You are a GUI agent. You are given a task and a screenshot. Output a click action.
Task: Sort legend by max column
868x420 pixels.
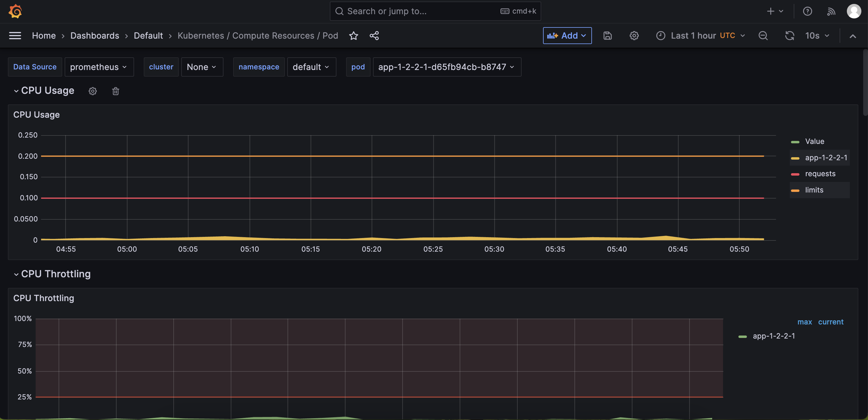coord(805,322)
